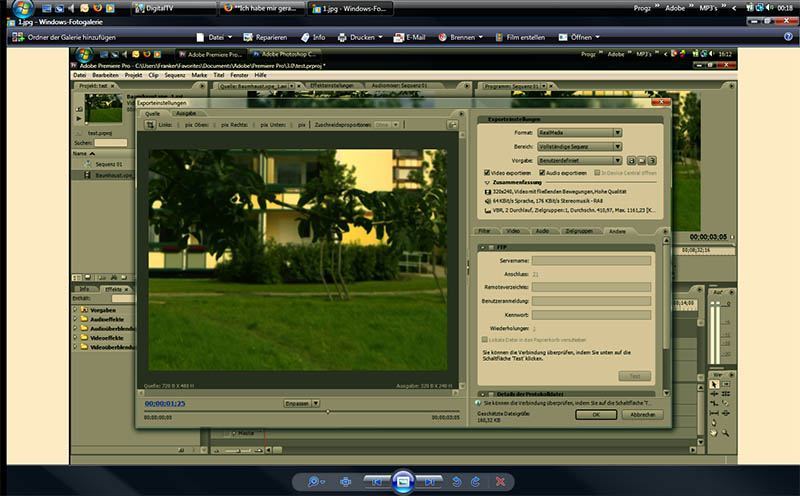Click the Windows Start orb
The width and height of the screenshot is (800, 496).
tap(22, 7)
